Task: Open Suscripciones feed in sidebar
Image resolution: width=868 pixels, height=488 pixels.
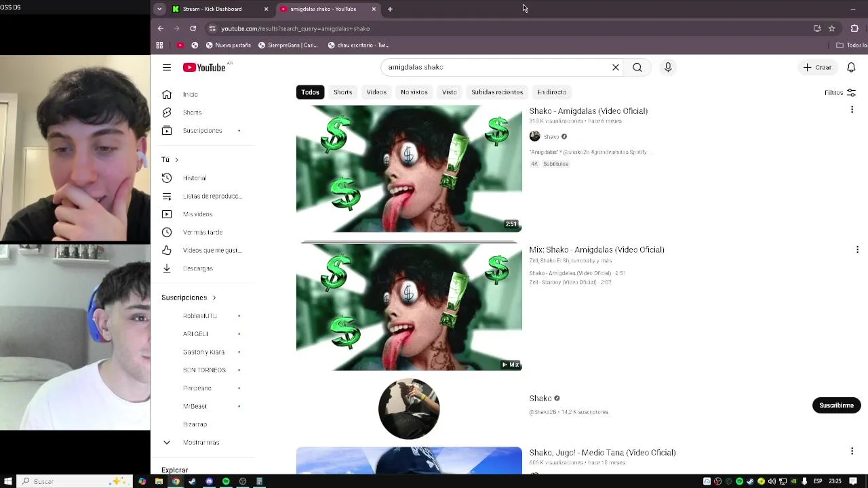Action: pos(203,130)
